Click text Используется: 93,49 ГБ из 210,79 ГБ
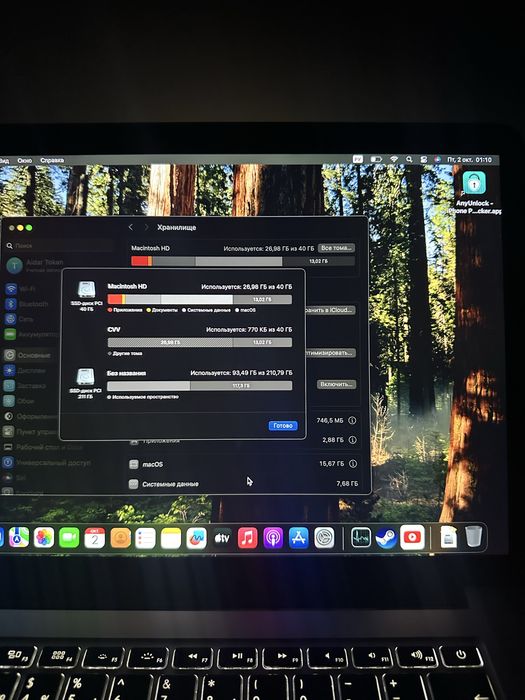Image resolution: width=525 pixels, height=700 pixels. (242, 373)
